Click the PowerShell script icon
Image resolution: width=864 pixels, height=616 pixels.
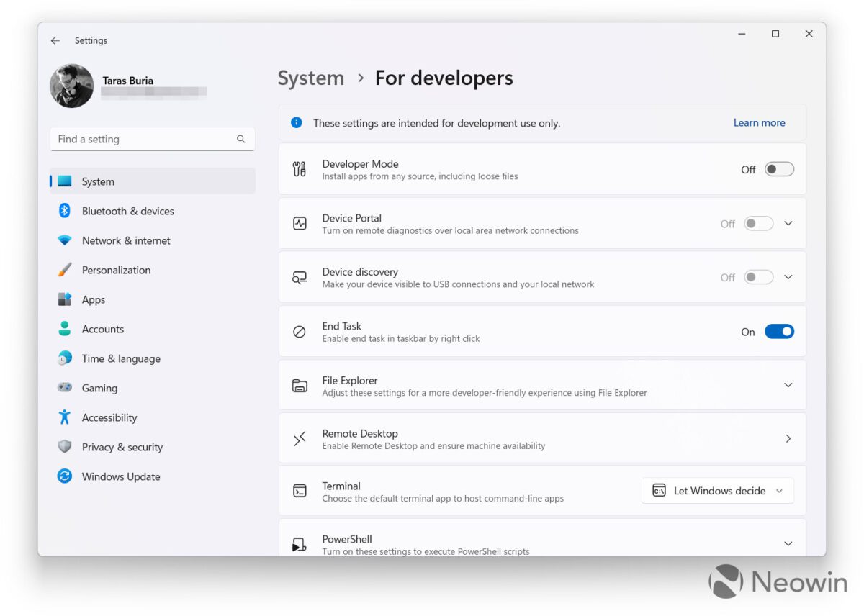[x=300, y=545]
